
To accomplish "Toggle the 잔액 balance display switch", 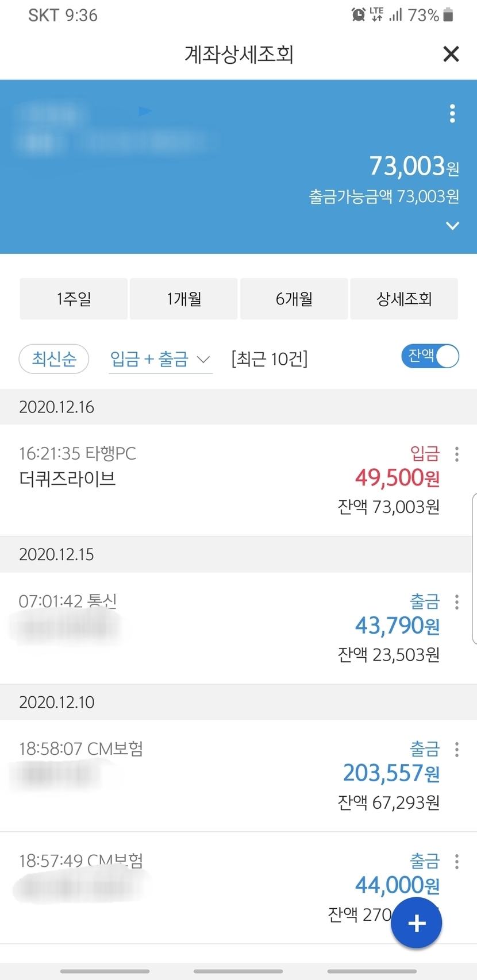I will point(430,356).
